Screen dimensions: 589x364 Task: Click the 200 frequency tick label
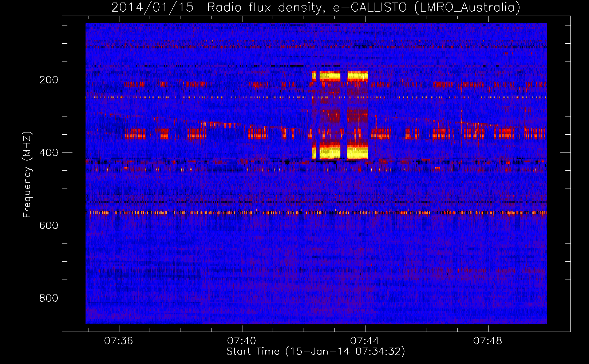(x=49, y=80)
